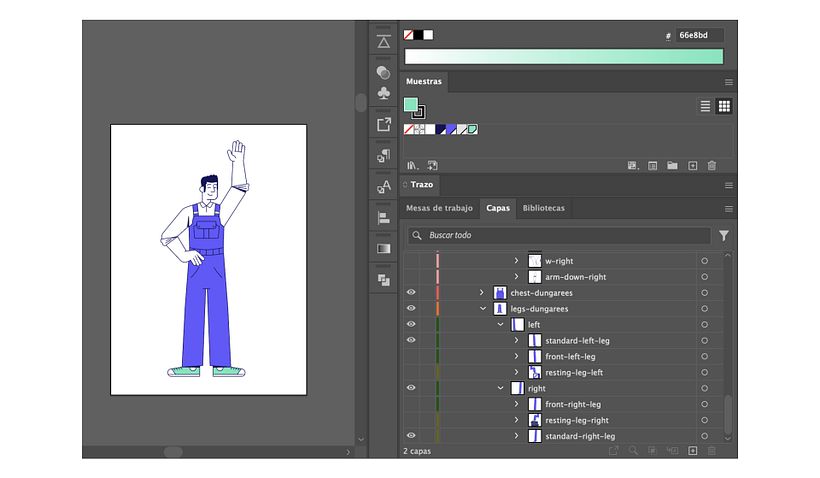Show the front-left-leg layer
This screenshot has height=478, width=820.
(x=411, y=356)
